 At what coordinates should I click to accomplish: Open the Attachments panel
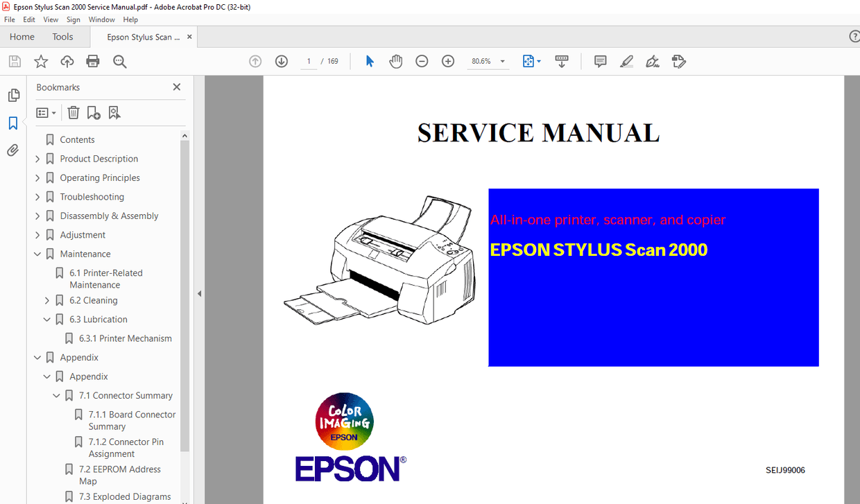click(13, 150)
